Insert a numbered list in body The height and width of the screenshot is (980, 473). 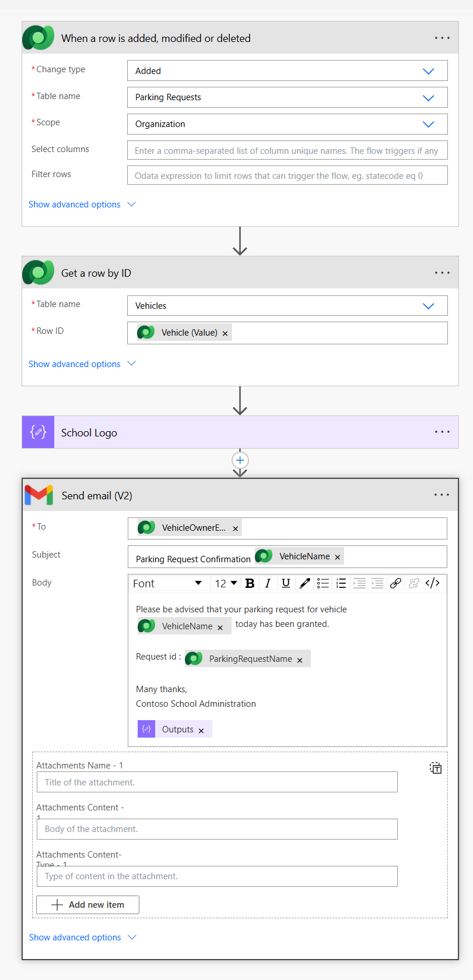(341, 583)
